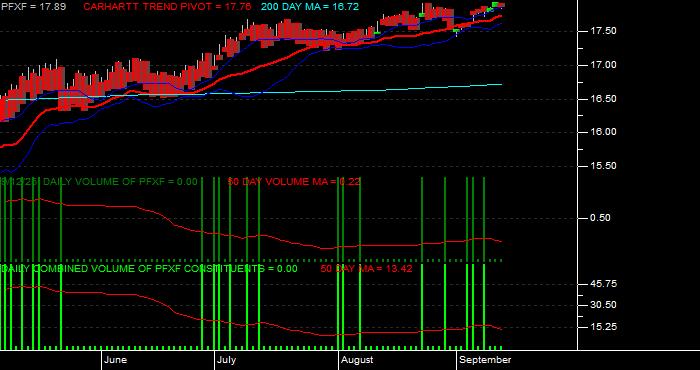Click the 200 DAY MA = 16.72 label
The height and width of the screenshot is (370, 700).
pyautogui.click(x=309, y=7)
